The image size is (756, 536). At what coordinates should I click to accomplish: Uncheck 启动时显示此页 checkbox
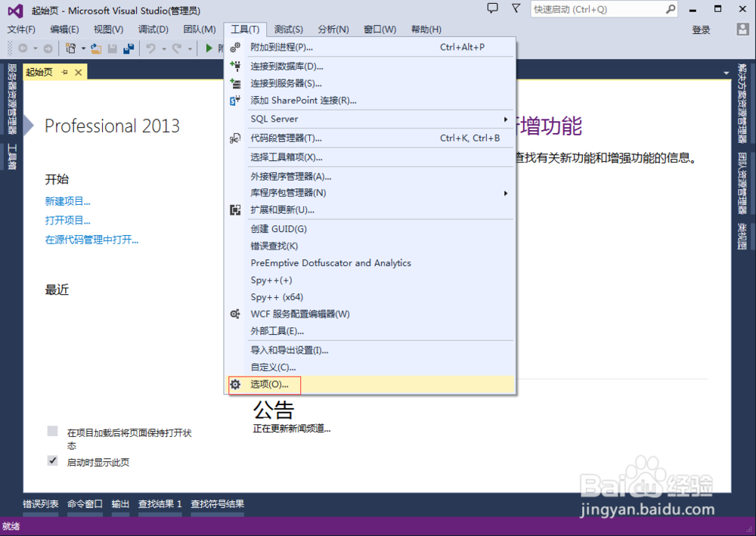click(x=53, y=460)
